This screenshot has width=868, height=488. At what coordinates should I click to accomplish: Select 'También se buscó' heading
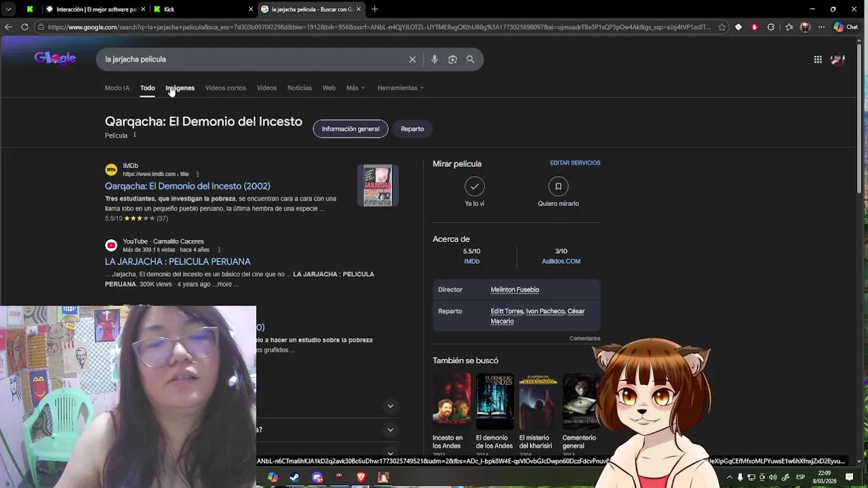[x=465, y=361]
